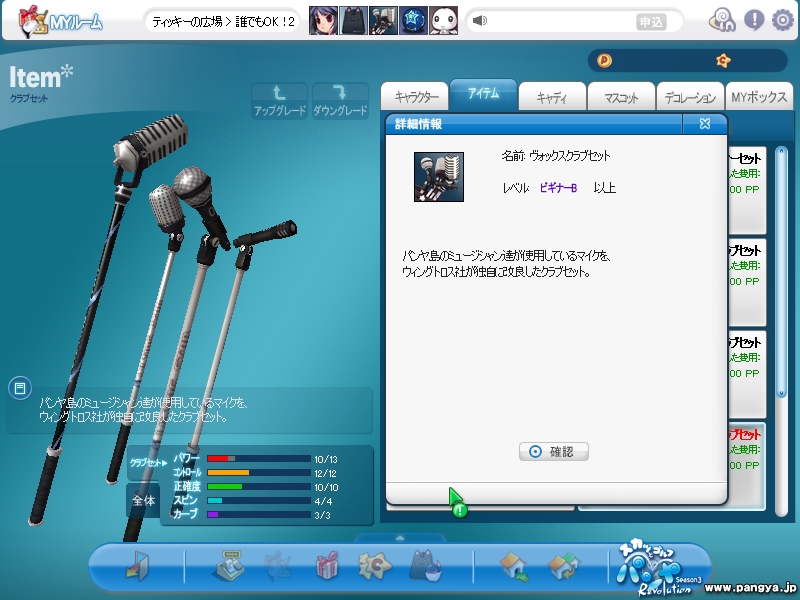Click the cookie currency icon
The image size is (800, 600).
point(723,61)
